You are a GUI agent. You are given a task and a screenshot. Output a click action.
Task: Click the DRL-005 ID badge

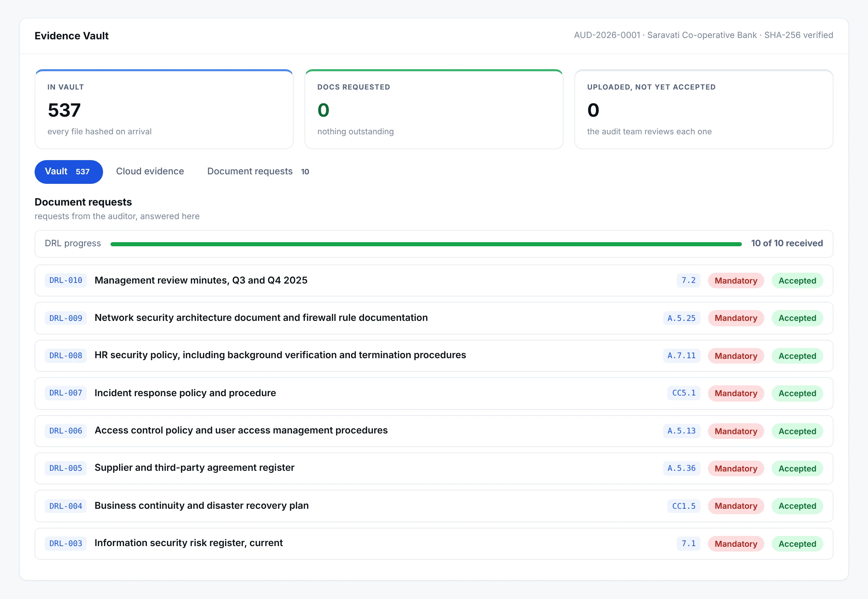coord(66,468)
